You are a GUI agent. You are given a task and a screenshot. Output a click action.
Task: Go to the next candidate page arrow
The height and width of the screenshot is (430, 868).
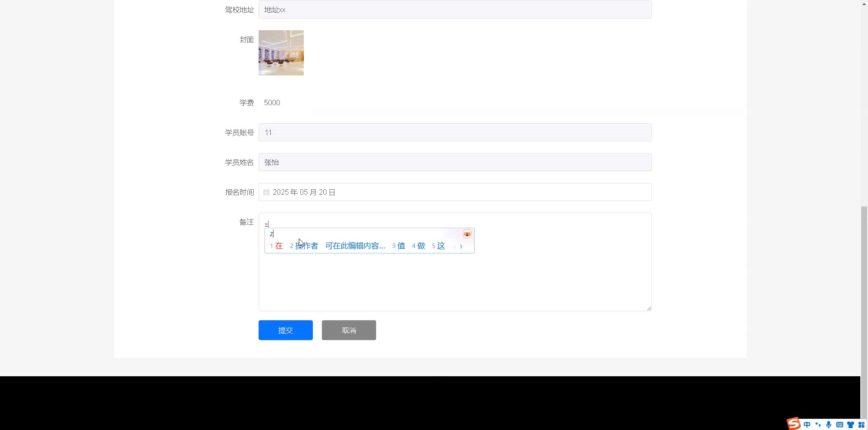pyautogui.click(x=461, y=246)
